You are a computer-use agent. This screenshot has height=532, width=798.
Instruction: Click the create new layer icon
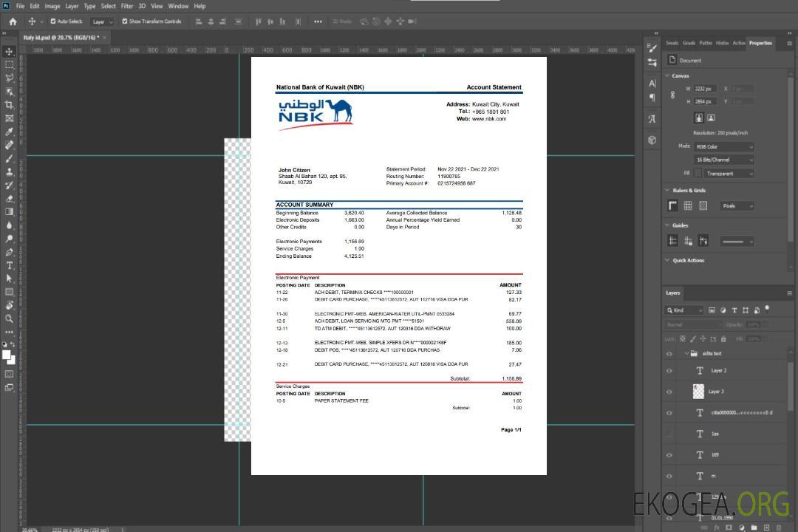pos(766,528)
